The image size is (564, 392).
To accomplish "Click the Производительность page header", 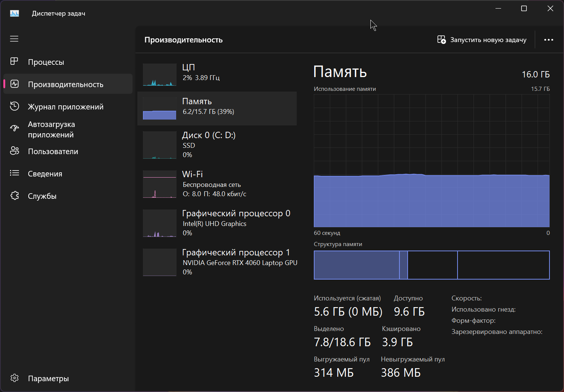I will point(184,40).
